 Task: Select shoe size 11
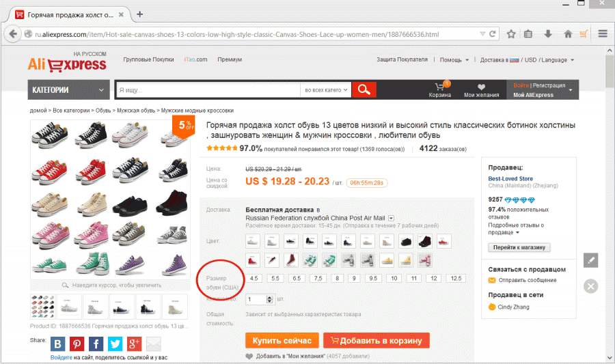tap(414, 278)
